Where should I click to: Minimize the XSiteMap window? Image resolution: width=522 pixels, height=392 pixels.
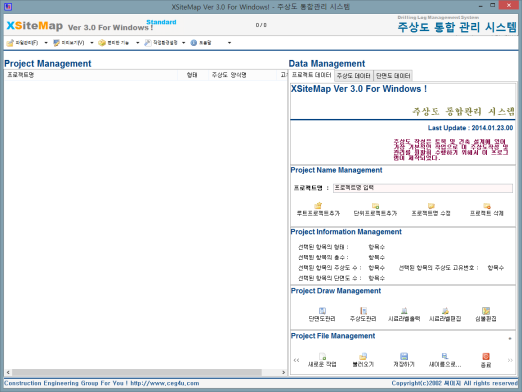(x=481, y=6)
